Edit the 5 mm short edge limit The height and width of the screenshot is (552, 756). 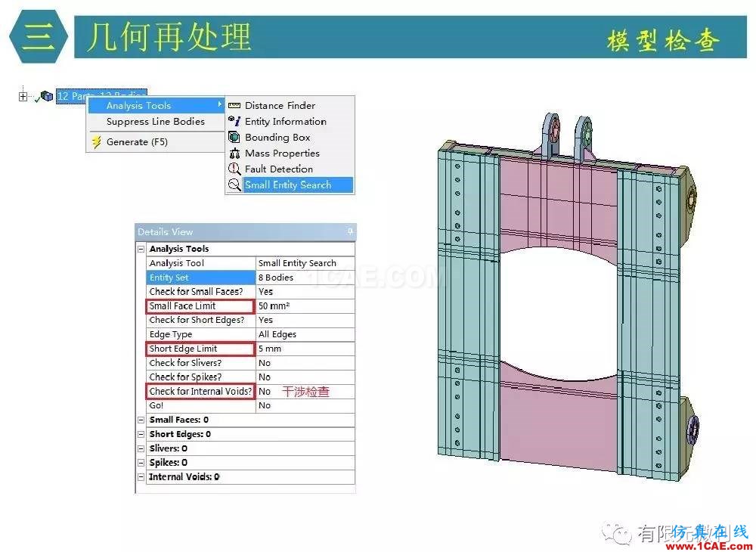pyautogui.click(x=305, y=349)
